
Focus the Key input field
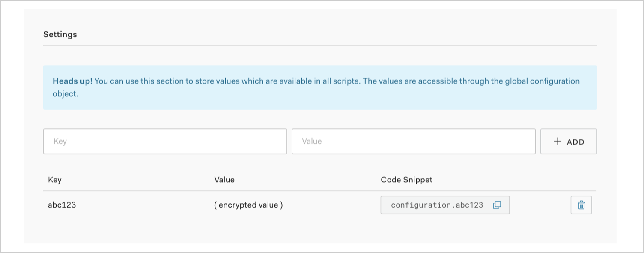[x=165, y=141]
